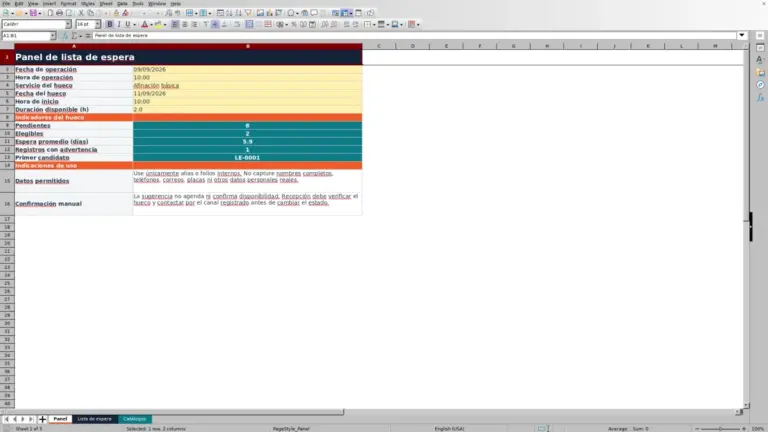The height and width of the screenshot is (432, 768).
Task: Click the Clone Formatting paintbrush icon
Action: click(116, 13)
